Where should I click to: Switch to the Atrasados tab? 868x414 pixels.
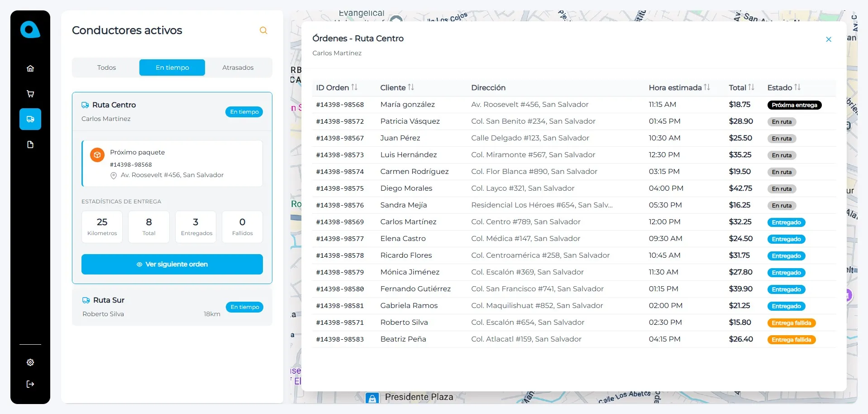coord(238,67)
